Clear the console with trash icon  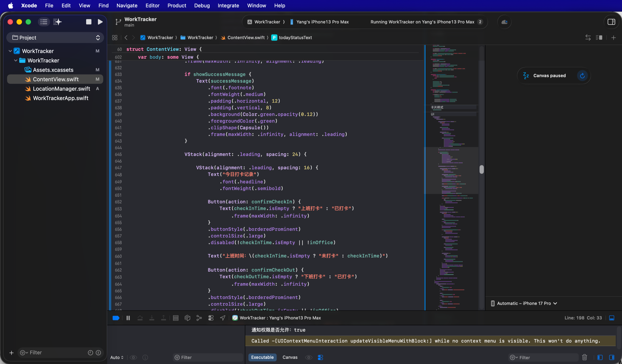tap(585, 357)
